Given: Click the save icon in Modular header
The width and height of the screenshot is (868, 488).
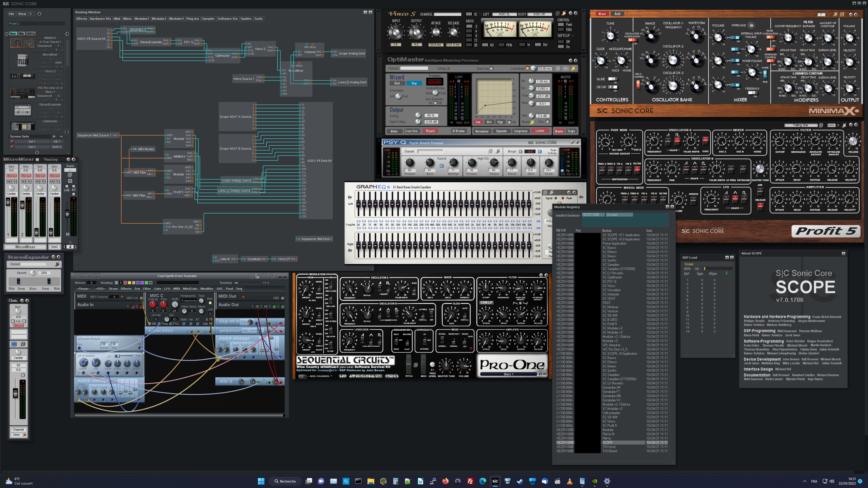Looking at the screenshot, I should [x=251, y=276].
